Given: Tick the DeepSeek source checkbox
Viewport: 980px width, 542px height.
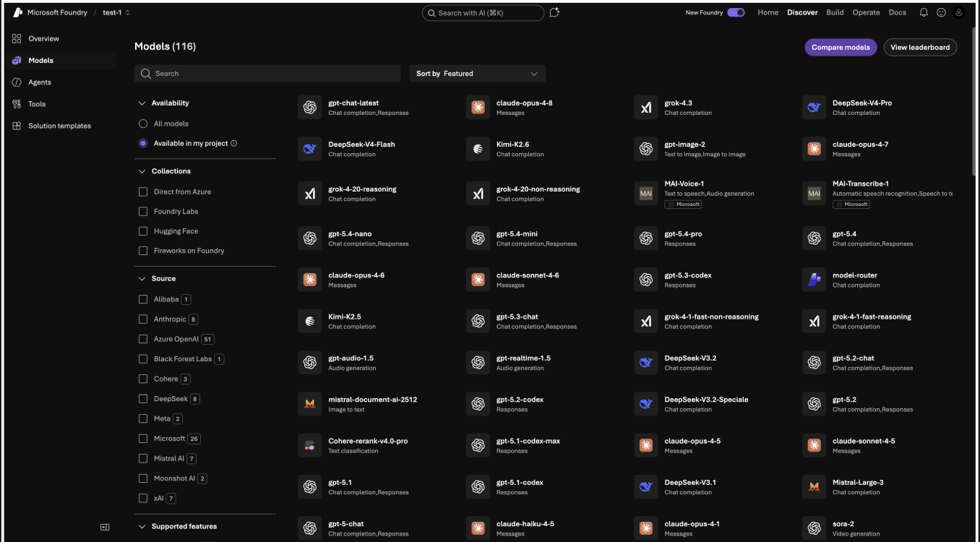Looking at the screenshot, I should click(x=143, y=398).
